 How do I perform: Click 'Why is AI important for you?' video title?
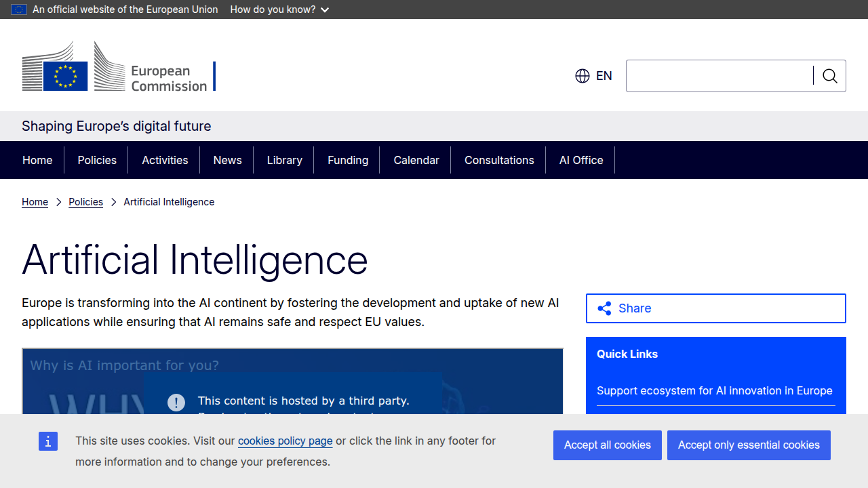point(124,365)
